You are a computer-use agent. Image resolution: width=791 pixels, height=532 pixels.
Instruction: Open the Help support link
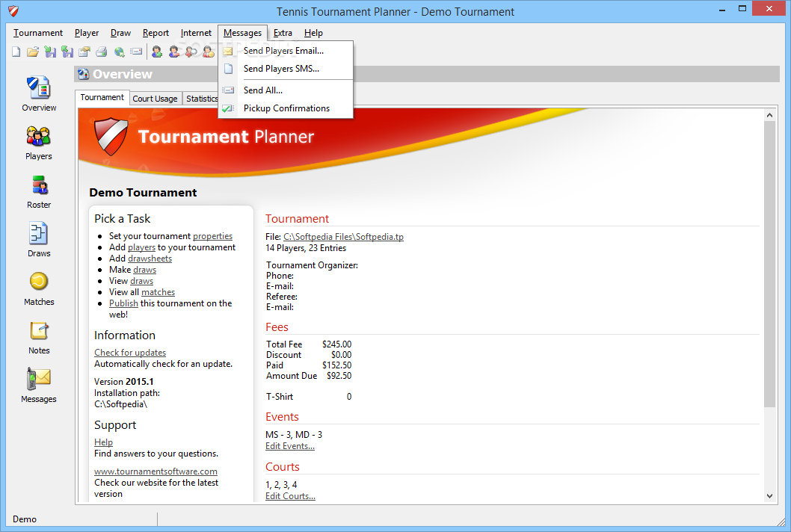103,442
